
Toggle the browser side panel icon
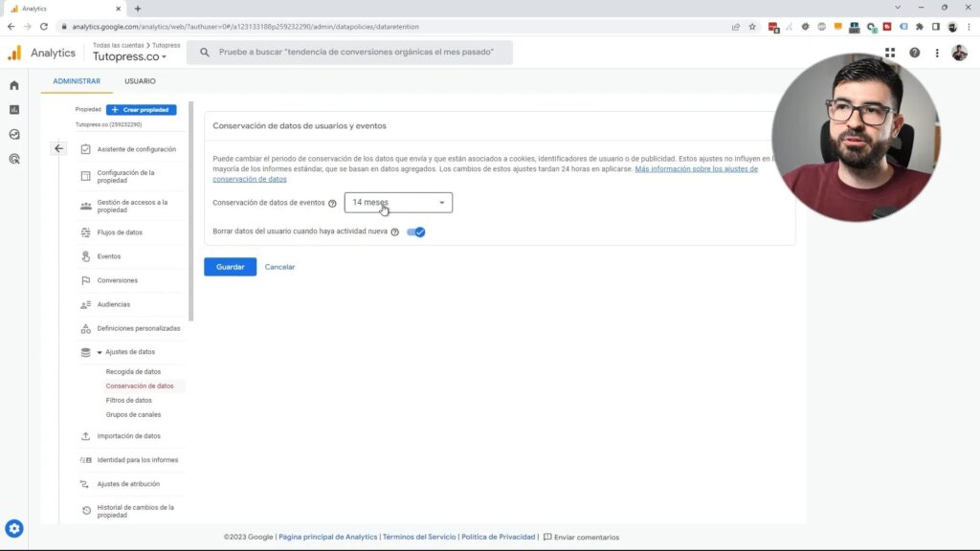point(936,27)
